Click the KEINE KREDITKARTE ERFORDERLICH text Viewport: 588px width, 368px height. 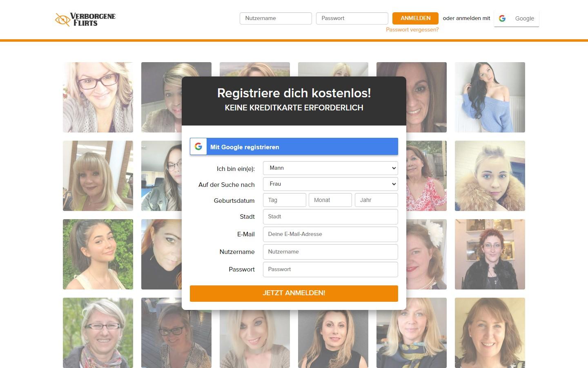pyautogui.click(x=294, y=108)
